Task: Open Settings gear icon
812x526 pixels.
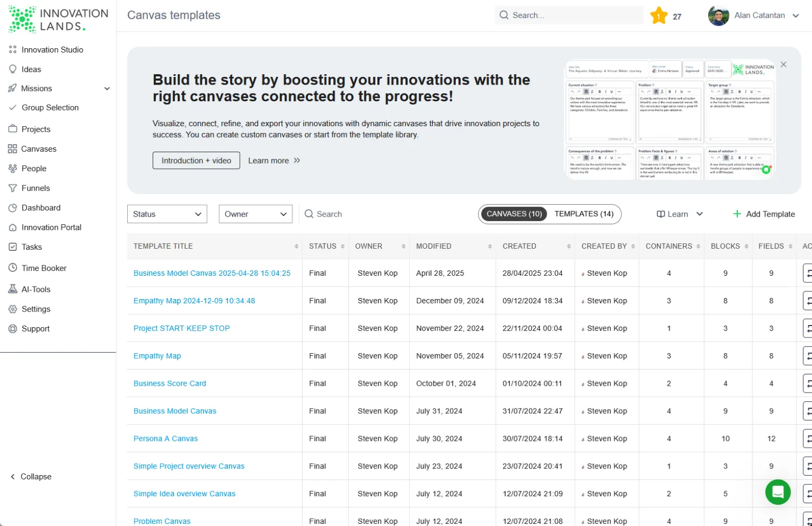Action: (x=12, y=309)
